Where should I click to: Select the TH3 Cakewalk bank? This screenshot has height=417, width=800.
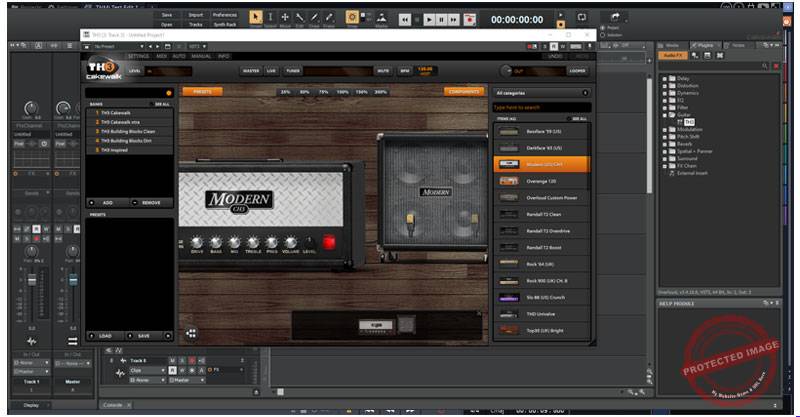click(130, 113)
